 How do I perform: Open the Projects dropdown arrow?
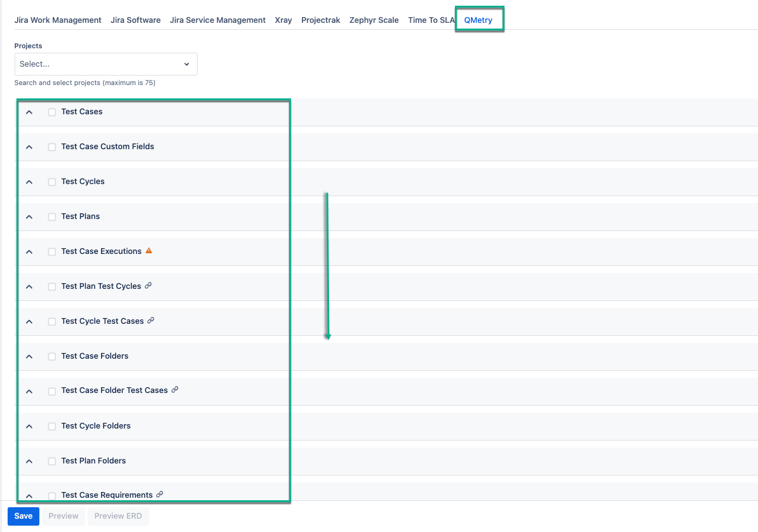(186, 64)
